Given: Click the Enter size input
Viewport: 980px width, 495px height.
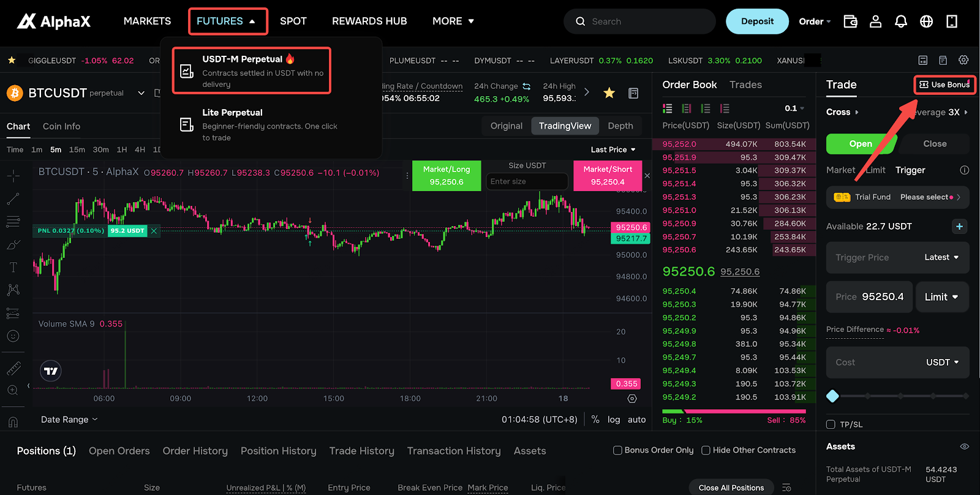Looking at the screenshot, I should [x=527, y=181].
